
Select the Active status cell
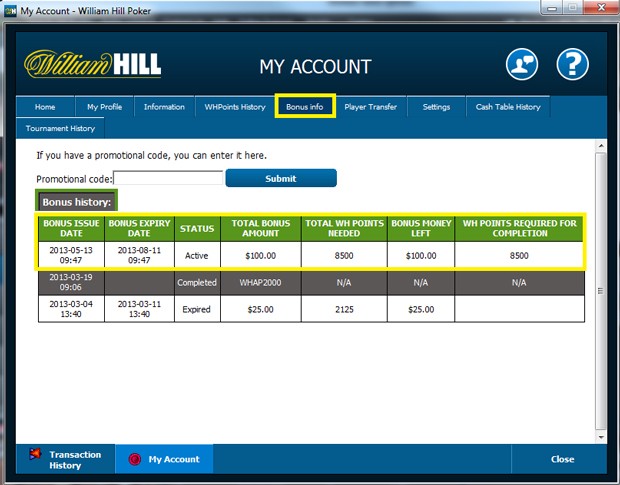(x=197, y=255)
